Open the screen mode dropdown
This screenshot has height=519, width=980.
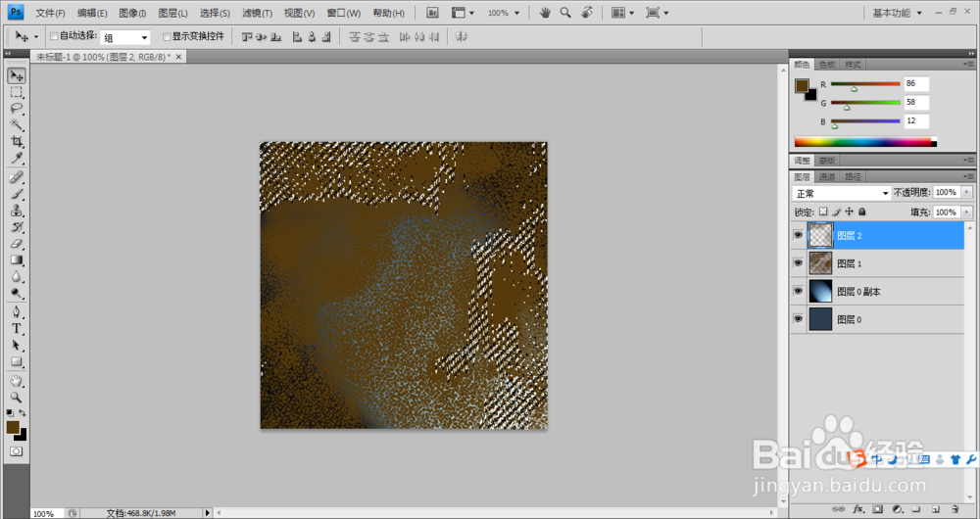pos(658,13)
